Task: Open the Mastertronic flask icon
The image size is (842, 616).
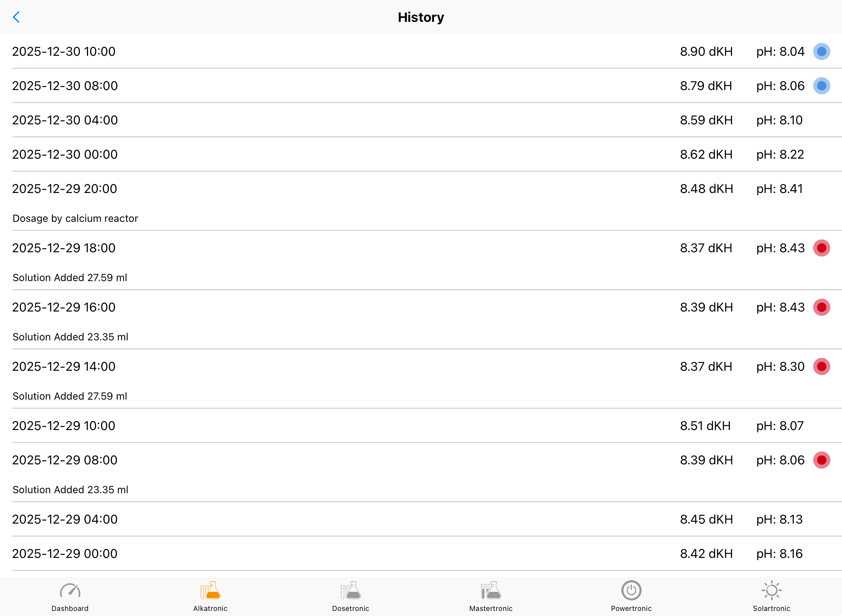Action: click(491, 591)
